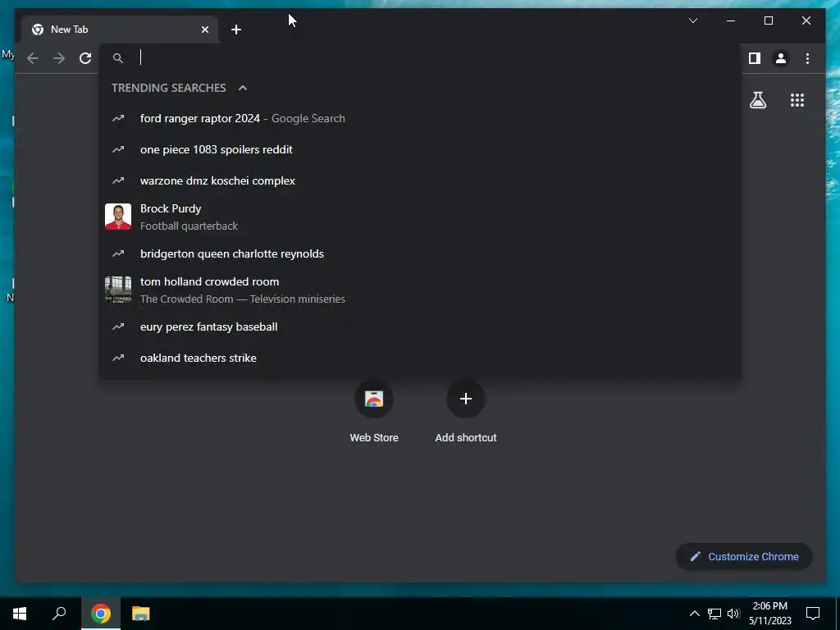Open the three-dot Chrome menu
Image resolution: width=840 pixels, height=630 pixels.
click(x=807, y=58)
